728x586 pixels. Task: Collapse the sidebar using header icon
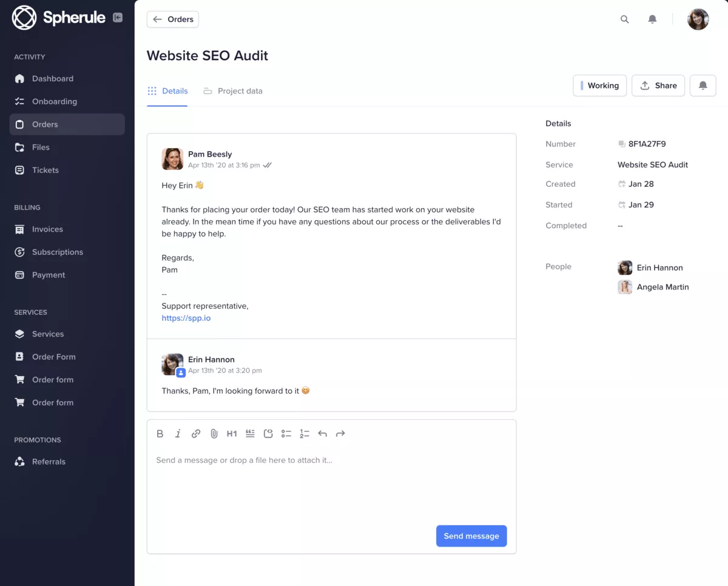point(118,18)
